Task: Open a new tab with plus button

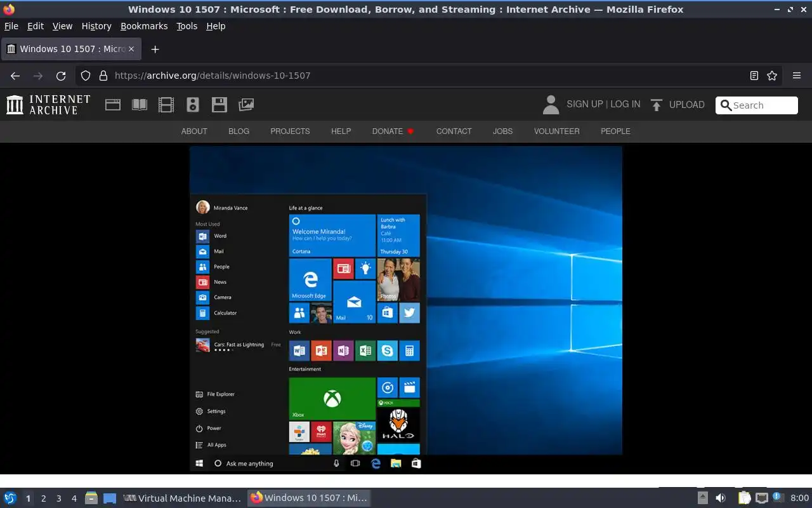Action: (x=155, y=49)
